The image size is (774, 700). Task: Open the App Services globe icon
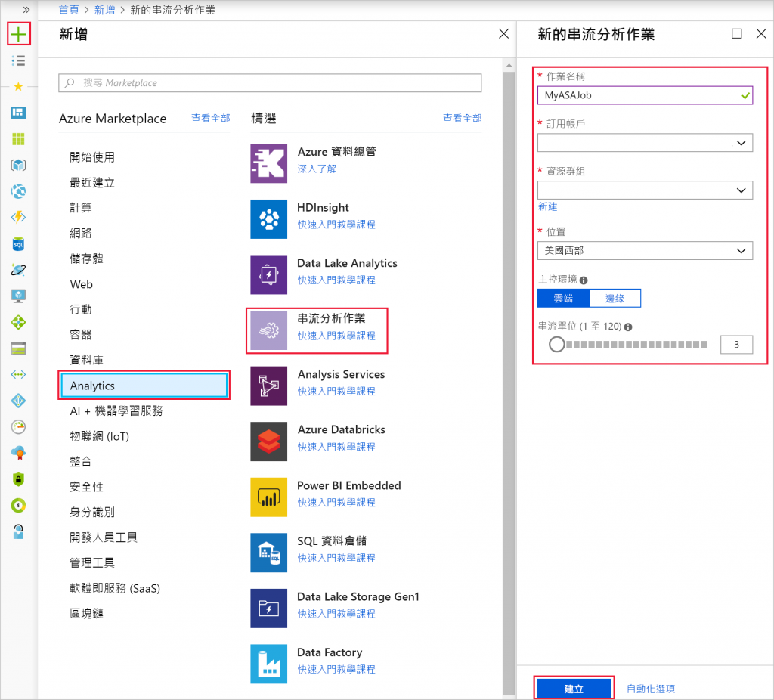pos(18,191)
